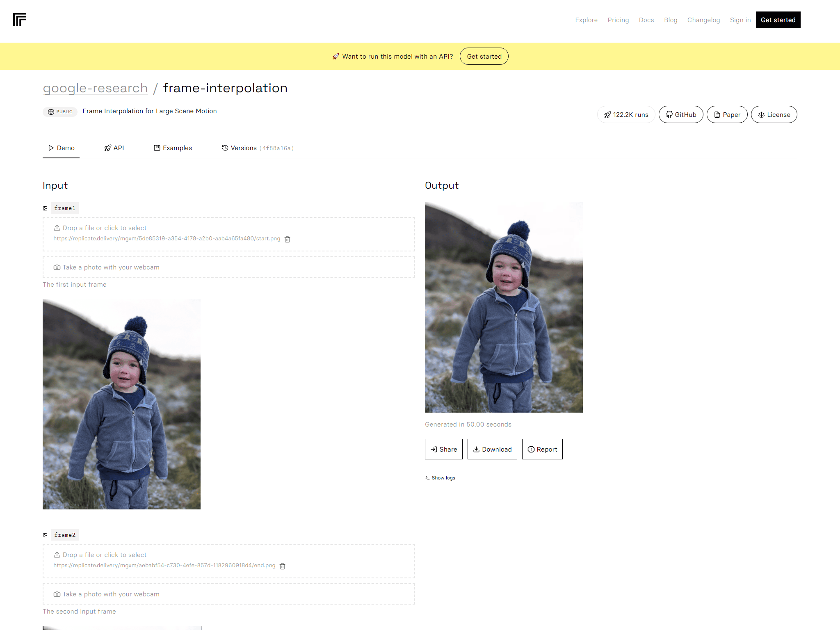Share the output
The height and width of the screenshot is (630, 840).
click(444, 449)
